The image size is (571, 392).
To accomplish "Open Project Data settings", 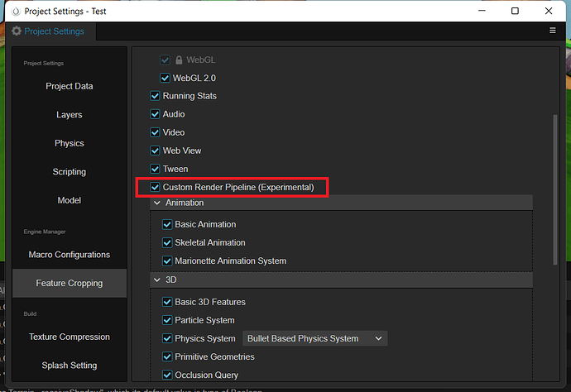I will click(x=70, y=86).
